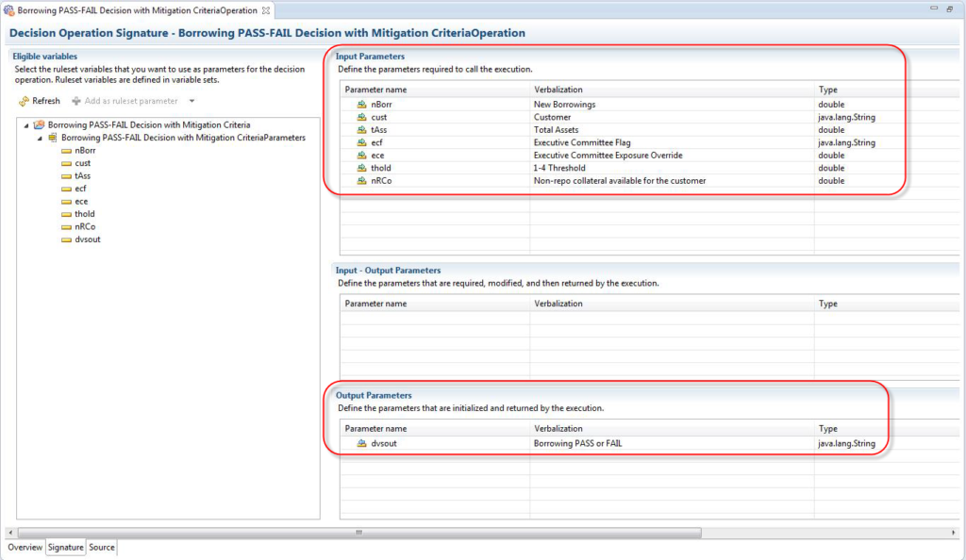This screenshot has height=560, width=966.
Task: Open the Add as ruleset parameter dropdown arrow
Action: point(192,101)
